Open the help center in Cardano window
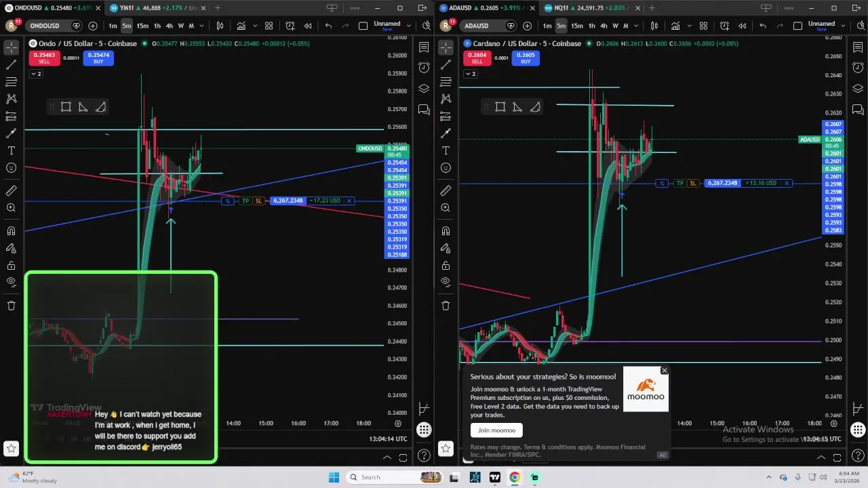 (x=858, y=455)
